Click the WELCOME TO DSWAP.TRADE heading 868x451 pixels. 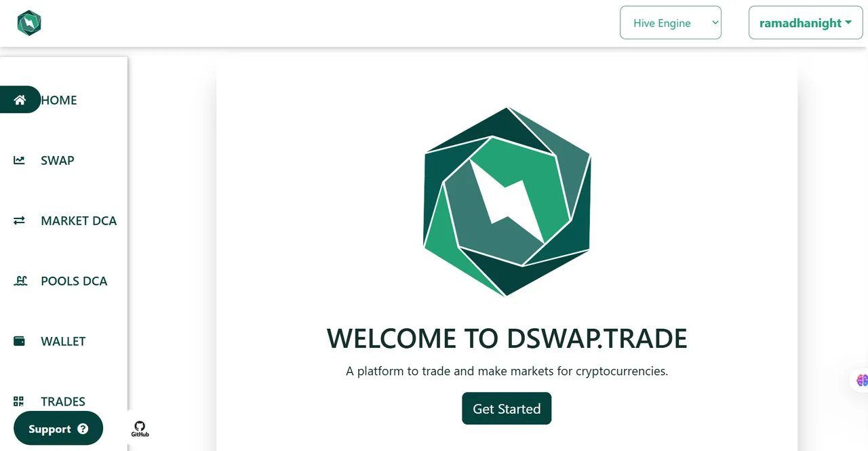click(x=507, y=338)
